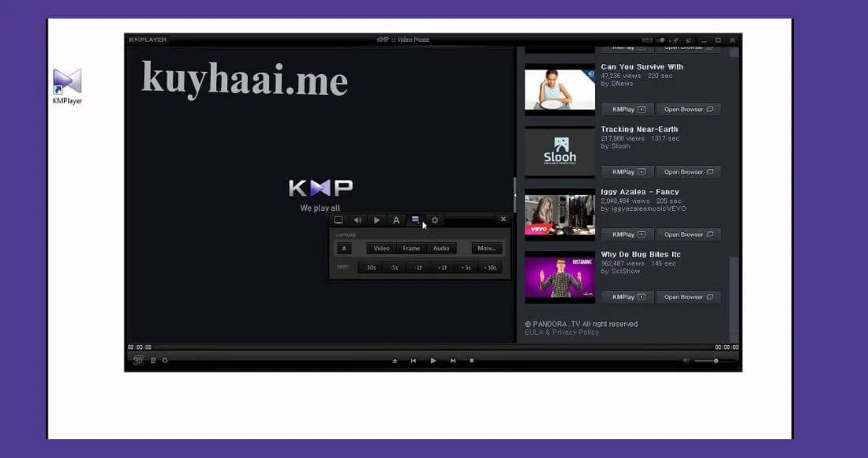Select the Slooh Tracking Near-Earth thumbnail
Viewport: 868px width, 458px height.
click(559, 152)
